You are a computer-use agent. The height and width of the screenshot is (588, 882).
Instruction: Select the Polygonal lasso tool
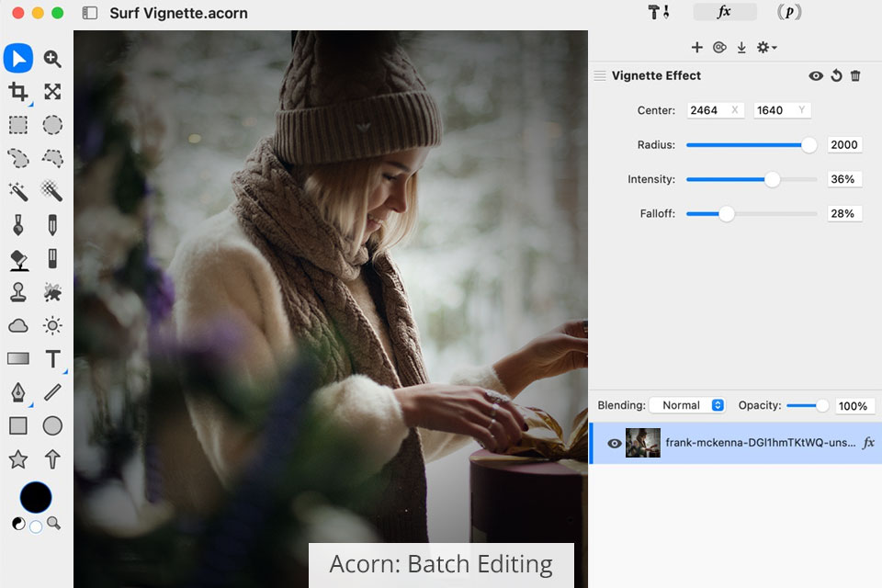[52, 158]
